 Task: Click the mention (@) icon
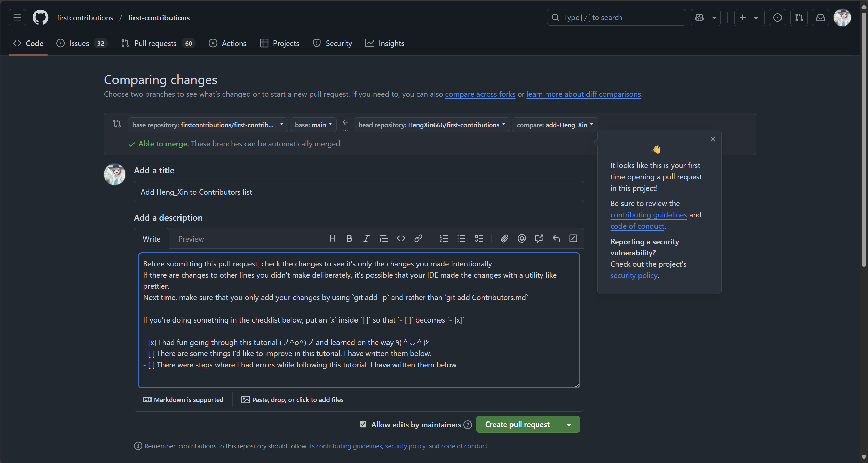coord(522,238)
